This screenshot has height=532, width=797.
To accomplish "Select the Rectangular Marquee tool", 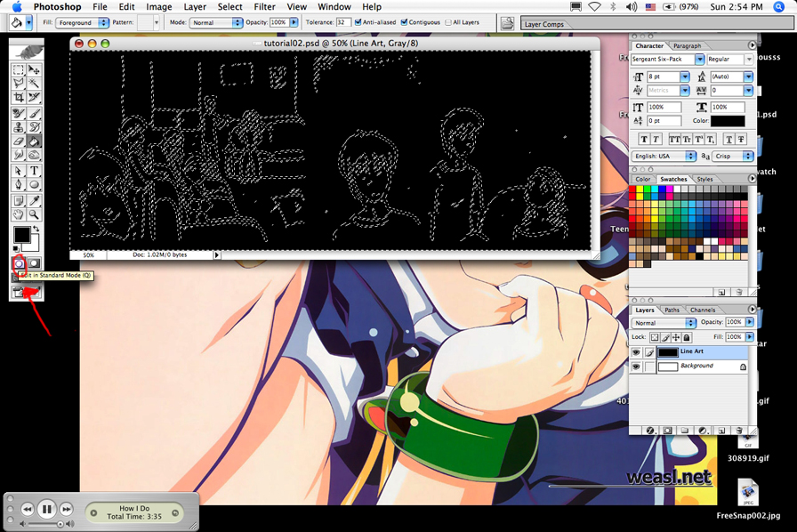I will [x=19, y=69].
